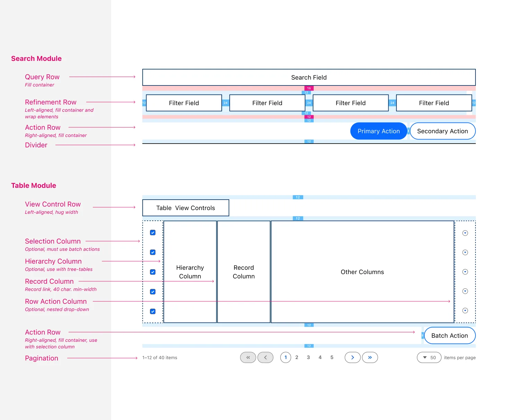Open the 50 items per page dropdown
Screen dimensions: 507x420
click(429, 357)
